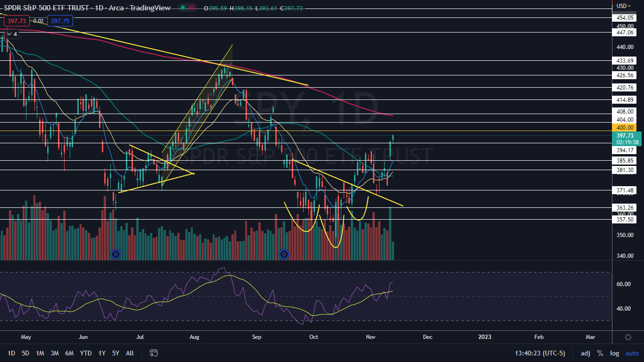Click the 381.30 price level label
The image size is (644, 362).
pyautogui.click(x=624, y=170)
